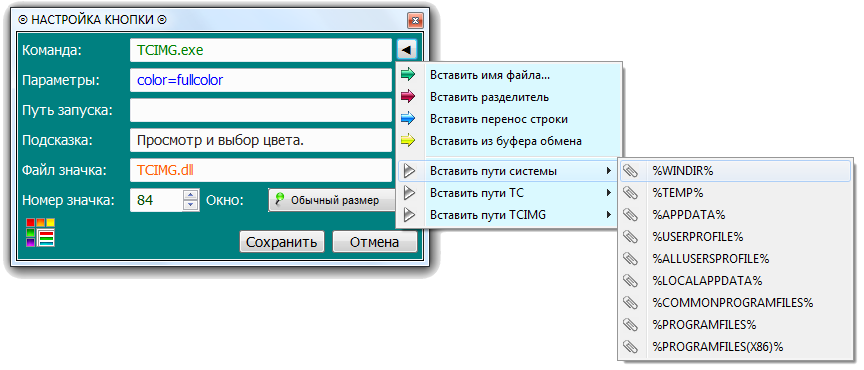
Task: Select %APPDATA% from system paths
Action: (x=736, y=215)
